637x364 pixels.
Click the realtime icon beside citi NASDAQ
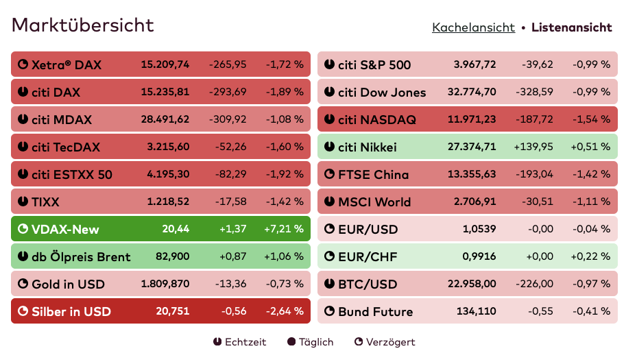tap(329, 120)
